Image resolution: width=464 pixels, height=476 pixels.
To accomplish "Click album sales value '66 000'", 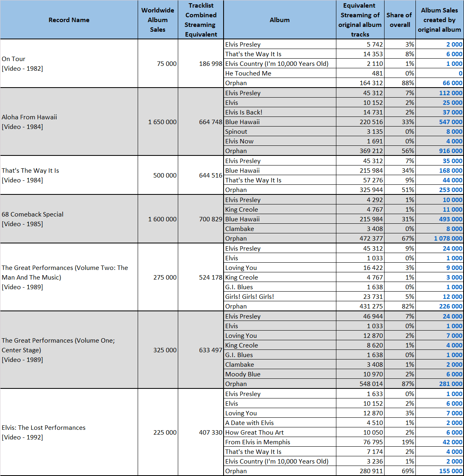I will tap(452, 83).
